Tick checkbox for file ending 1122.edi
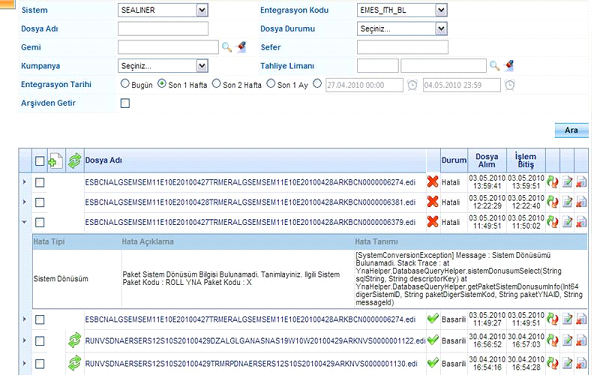 click(x=40, y=341)
